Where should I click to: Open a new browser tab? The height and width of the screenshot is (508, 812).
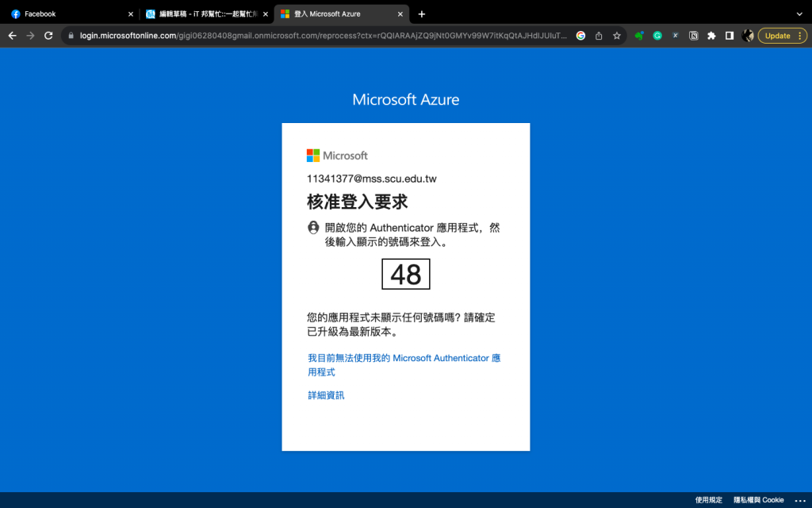pos(422,14)
